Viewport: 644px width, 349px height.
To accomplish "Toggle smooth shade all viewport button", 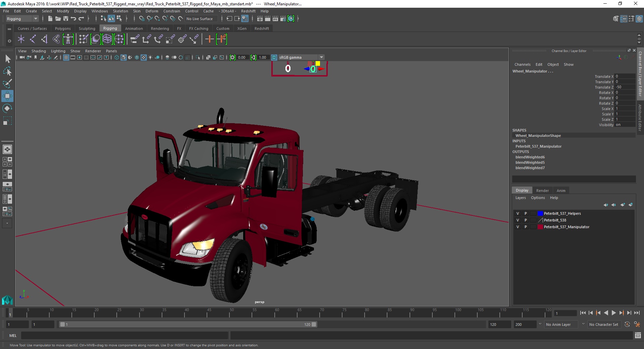I will pyautogui.click(x=123, y=57).
